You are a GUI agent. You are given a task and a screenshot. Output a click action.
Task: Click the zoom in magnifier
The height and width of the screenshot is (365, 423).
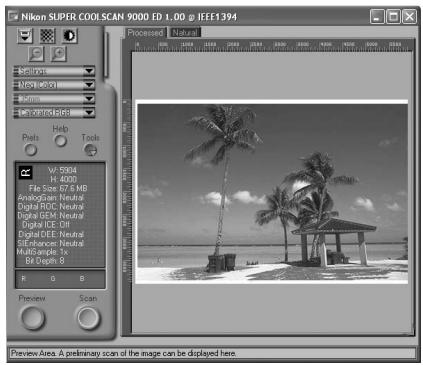(58, 54)
